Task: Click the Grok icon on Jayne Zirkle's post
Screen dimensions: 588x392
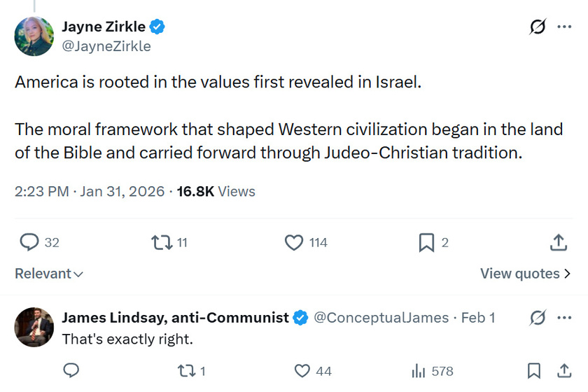Action: tap(538, 27)
